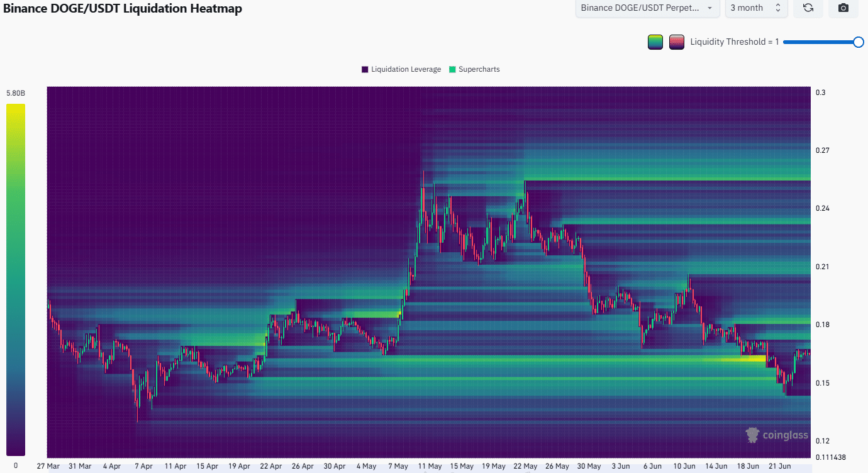Click the 5.80B scale maximum label

16,93
